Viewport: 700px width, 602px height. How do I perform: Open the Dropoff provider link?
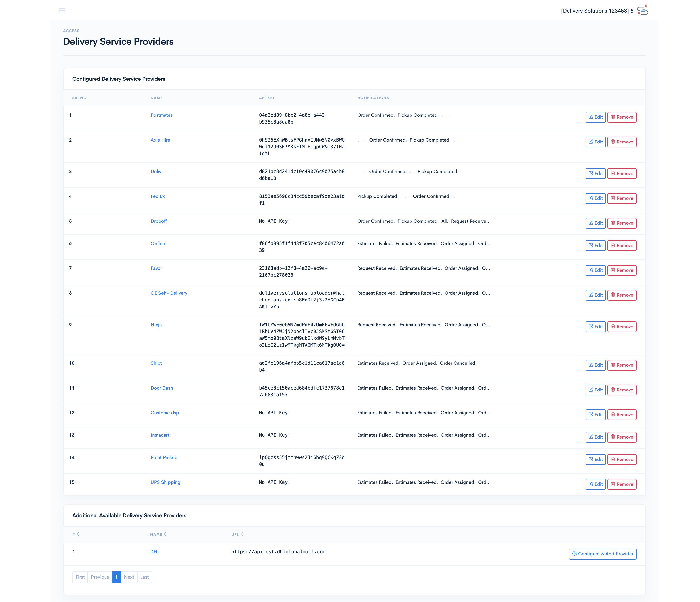point(158,221)
